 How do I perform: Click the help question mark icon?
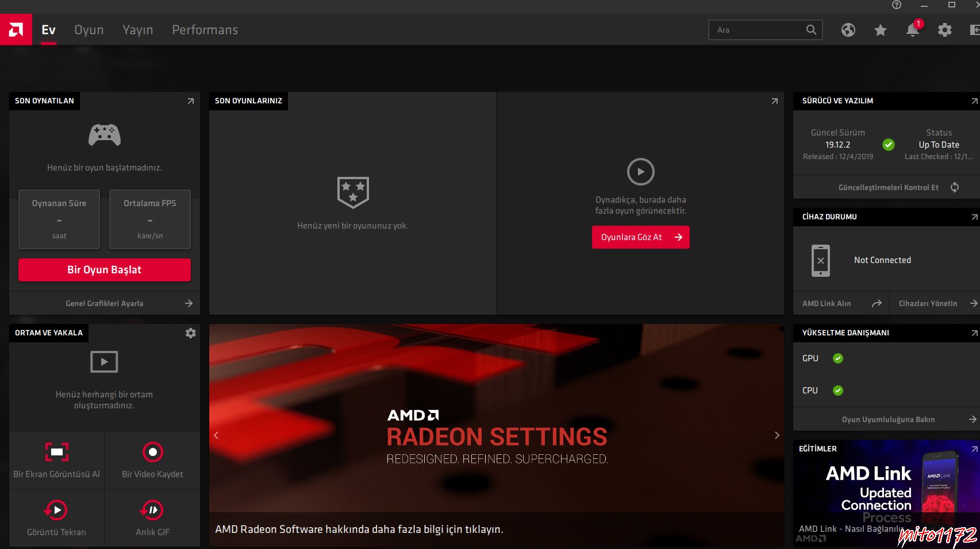click(897, 5)
